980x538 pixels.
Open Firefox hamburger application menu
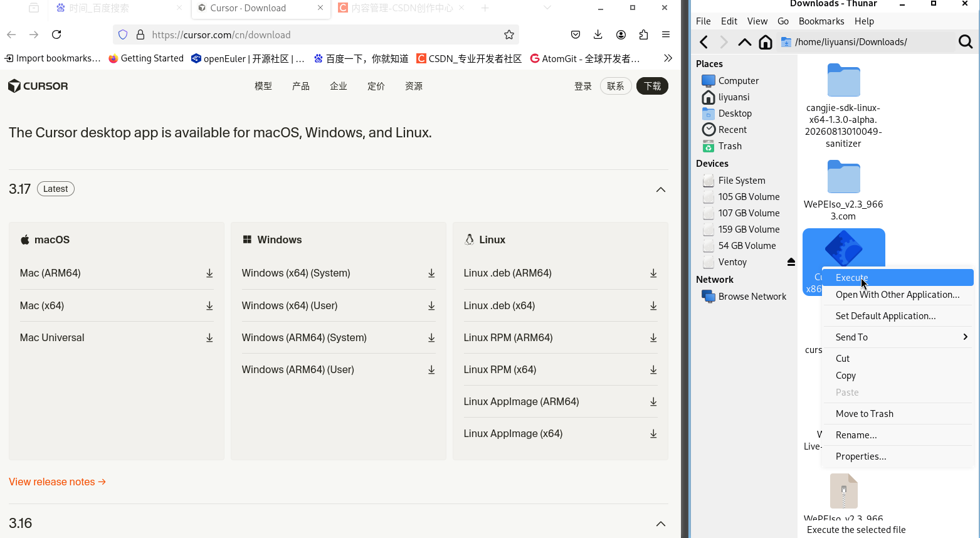(x=666, y=34)
